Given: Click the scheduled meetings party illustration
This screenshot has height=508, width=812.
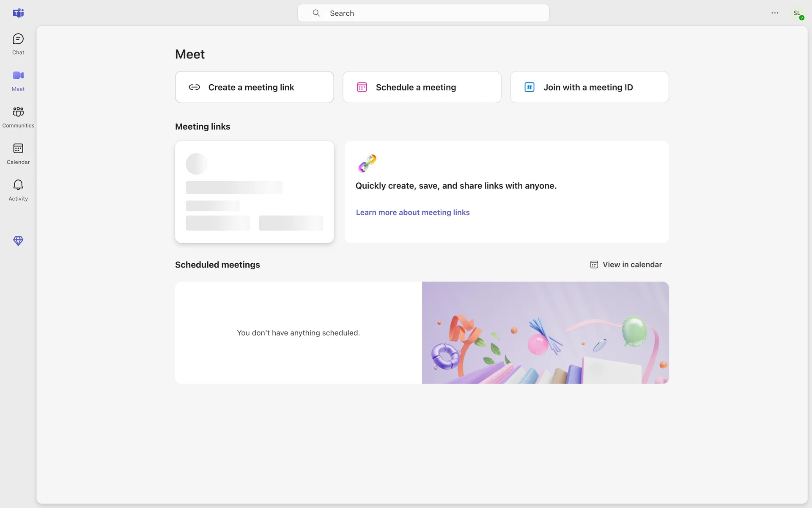Looking at the screenshot, I should coord(545,333).
